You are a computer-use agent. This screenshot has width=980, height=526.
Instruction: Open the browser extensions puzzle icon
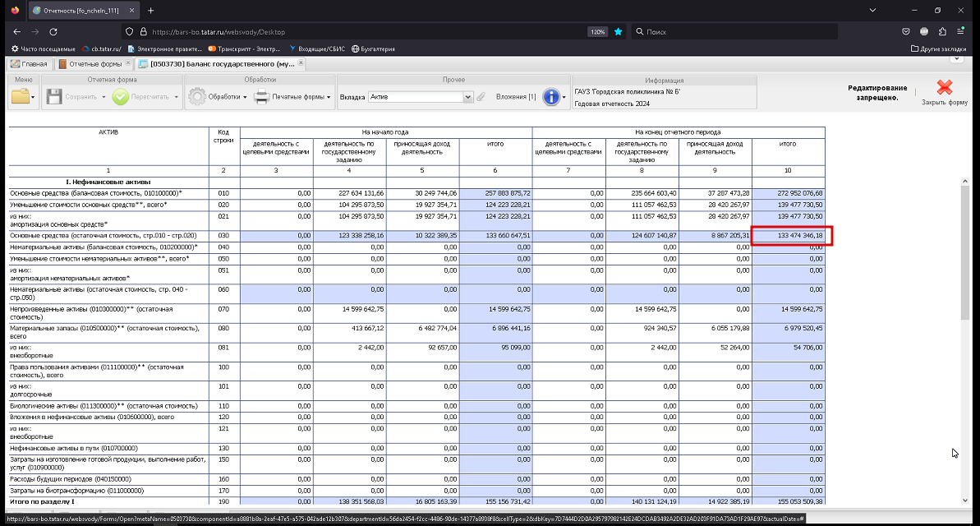(x=942, y=31)
